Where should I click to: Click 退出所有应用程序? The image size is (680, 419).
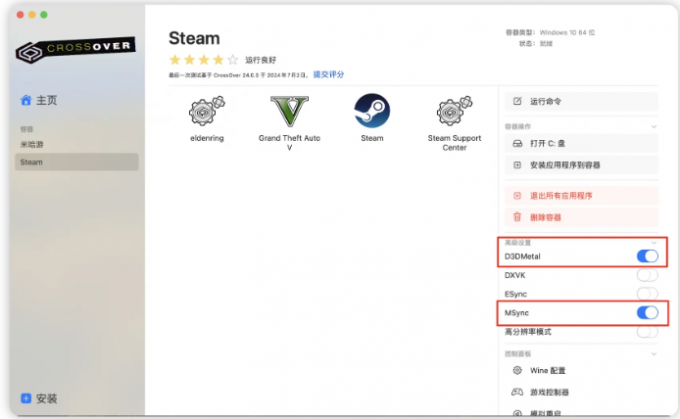tap(581, 196)
